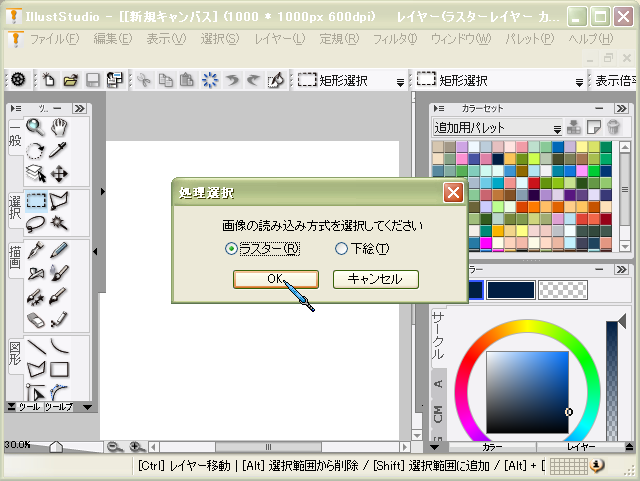Open the カラーセット panel menu arrow
This screenshot has width=640, height=481.
click(439, 108)
